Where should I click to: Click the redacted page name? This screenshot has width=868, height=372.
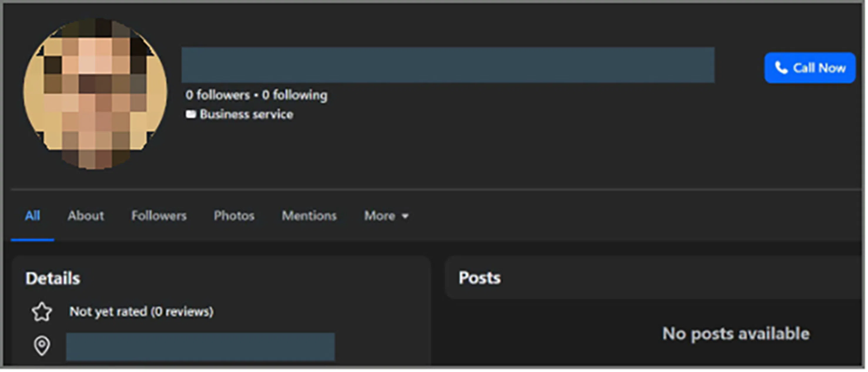pyautogui.click(x=448, y=65)
